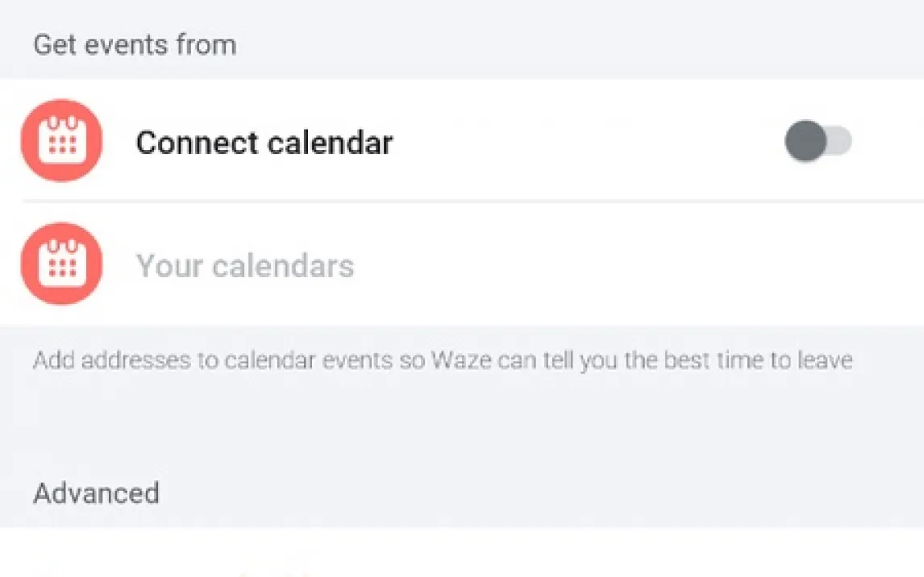Viewport: 924px width, 577px height.
Task: Click "Add addresses" at the start of the hint
Action: click(x=85, y=359)
